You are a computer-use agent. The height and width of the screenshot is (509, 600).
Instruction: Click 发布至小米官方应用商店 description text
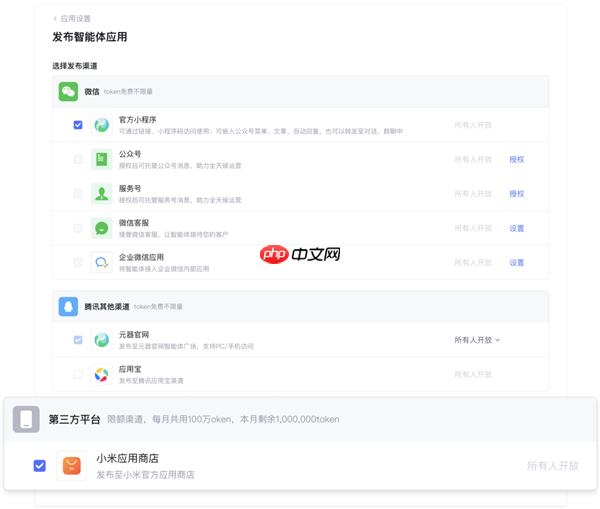tap(145, 475)
